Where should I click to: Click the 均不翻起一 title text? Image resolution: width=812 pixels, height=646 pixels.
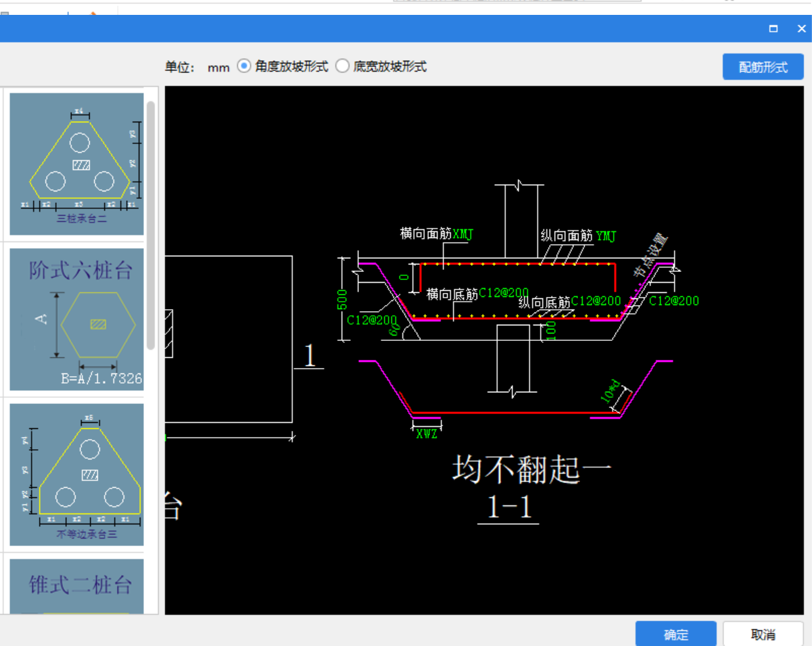click(531, 469)
